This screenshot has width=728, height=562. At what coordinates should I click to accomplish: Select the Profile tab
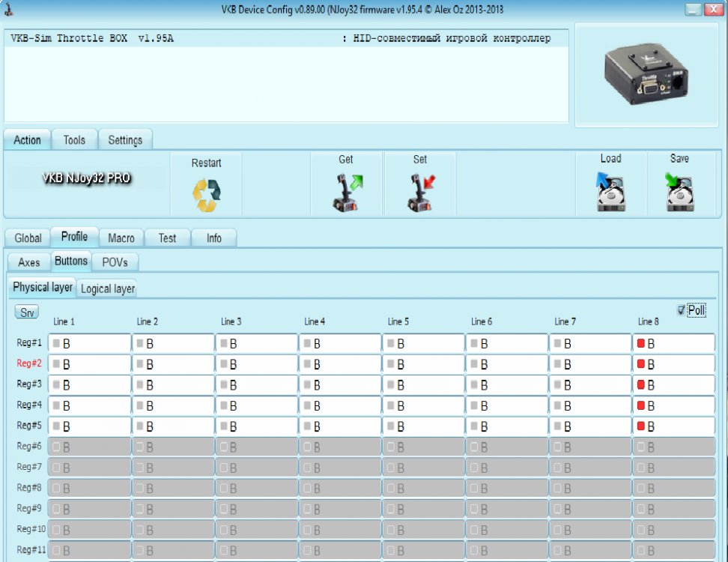tap(74, 236)
